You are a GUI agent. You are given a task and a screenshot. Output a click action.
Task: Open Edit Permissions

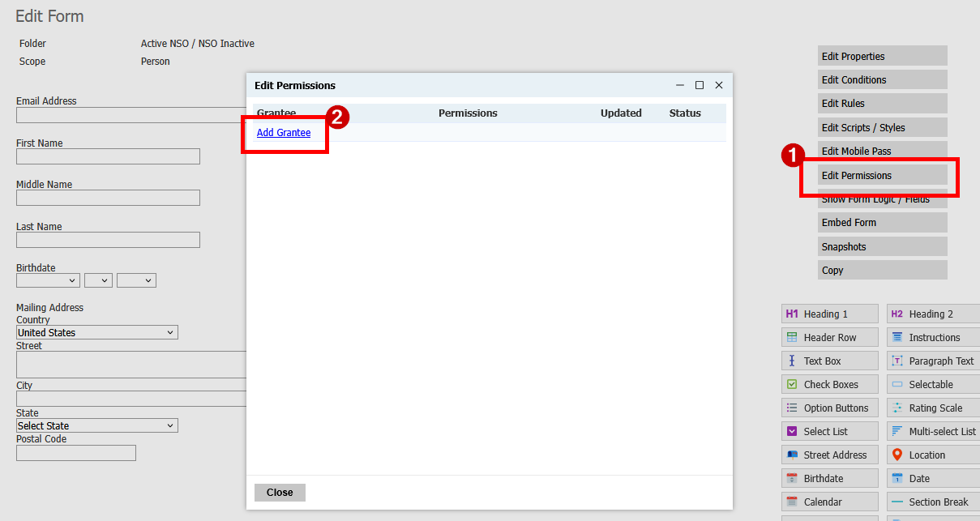[x=882, y=175]
